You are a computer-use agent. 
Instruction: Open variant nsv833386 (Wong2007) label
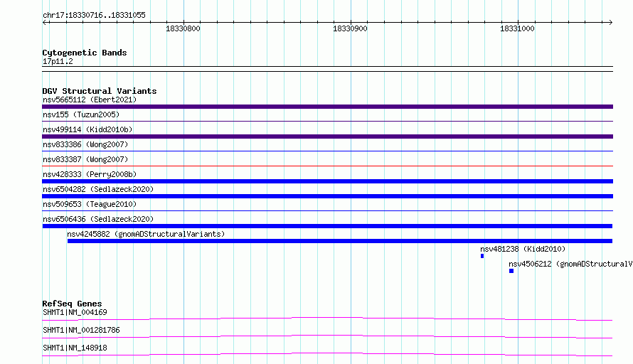click(85, 144)
